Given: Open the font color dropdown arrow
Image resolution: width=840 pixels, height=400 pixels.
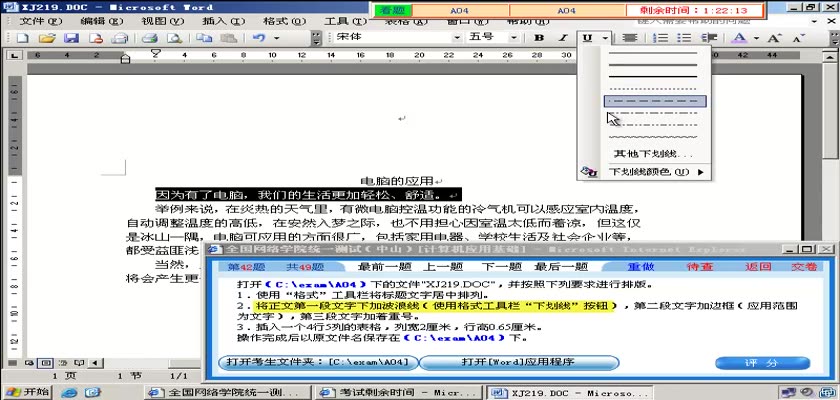Looking at the screenshot, I should pyautogui.click(x=756, y=38).
